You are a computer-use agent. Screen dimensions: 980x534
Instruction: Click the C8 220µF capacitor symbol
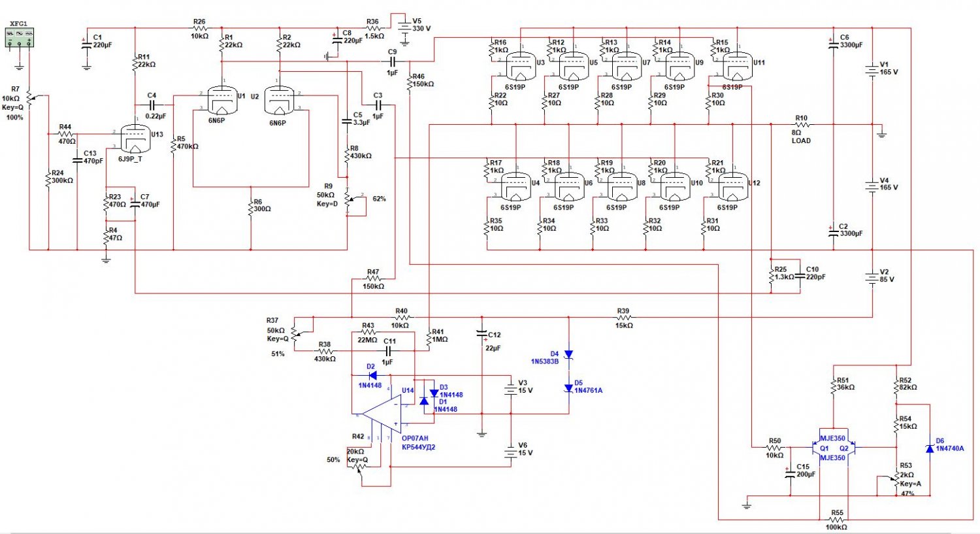[x=337, y=39]
